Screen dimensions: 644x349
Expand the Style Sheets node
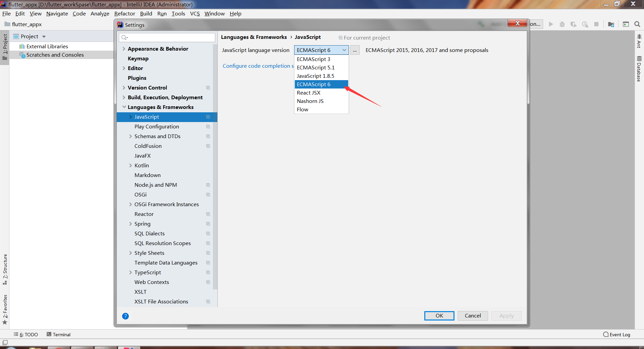[130, 253]
